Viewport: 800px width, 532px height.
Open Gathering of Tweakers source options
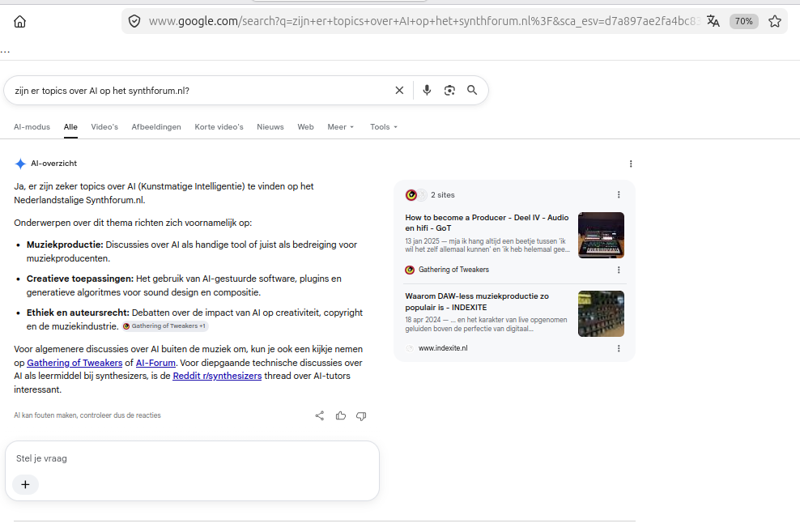[619, 270]
